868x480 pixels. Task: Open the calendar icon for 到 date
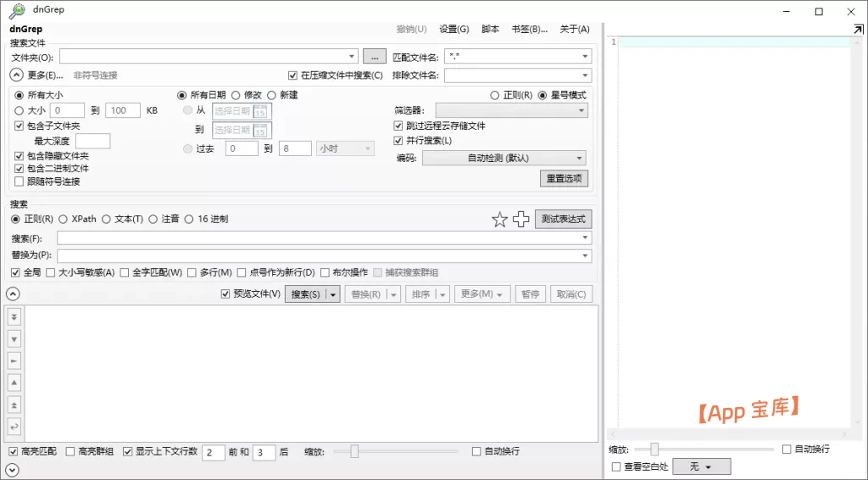260,130
